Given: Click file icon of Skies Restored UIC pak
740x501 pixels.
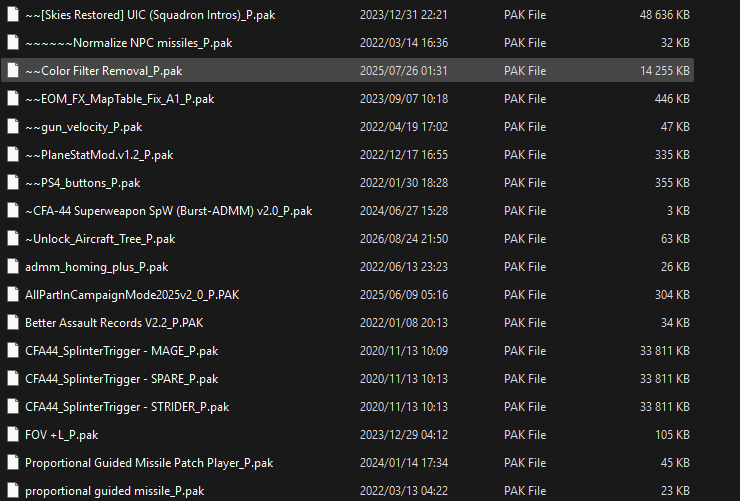Looking at the screenshot, I should [x=13, y=15].
